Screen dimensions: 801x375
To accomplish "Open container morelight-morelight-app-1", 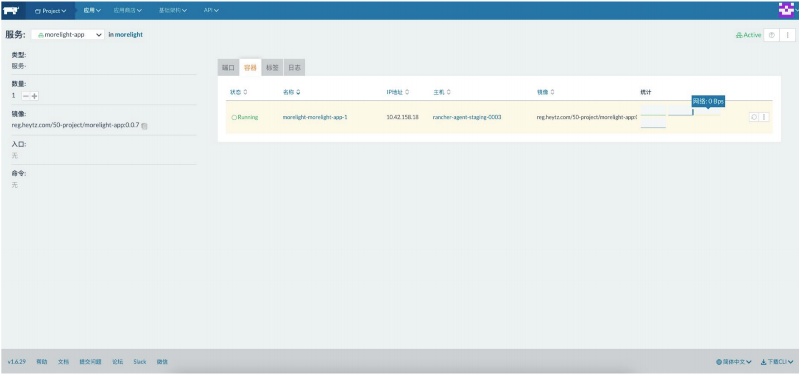I will (x=315, y=117).
